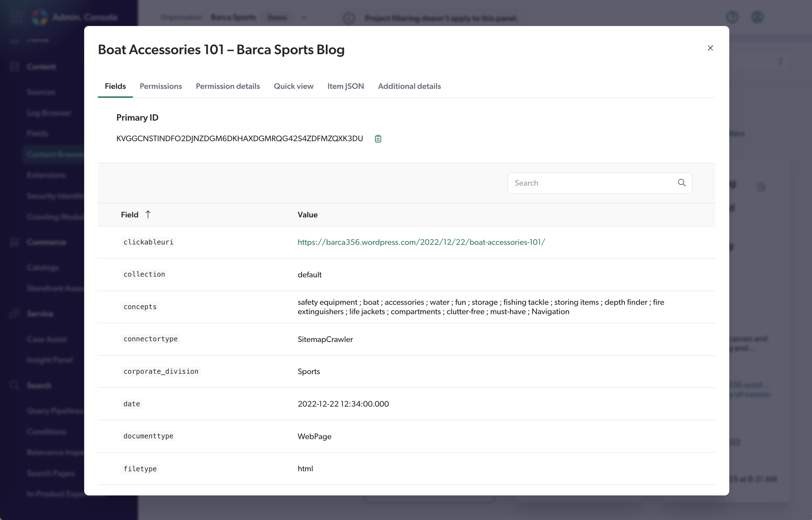Select the filetype field name

(140, 469)
